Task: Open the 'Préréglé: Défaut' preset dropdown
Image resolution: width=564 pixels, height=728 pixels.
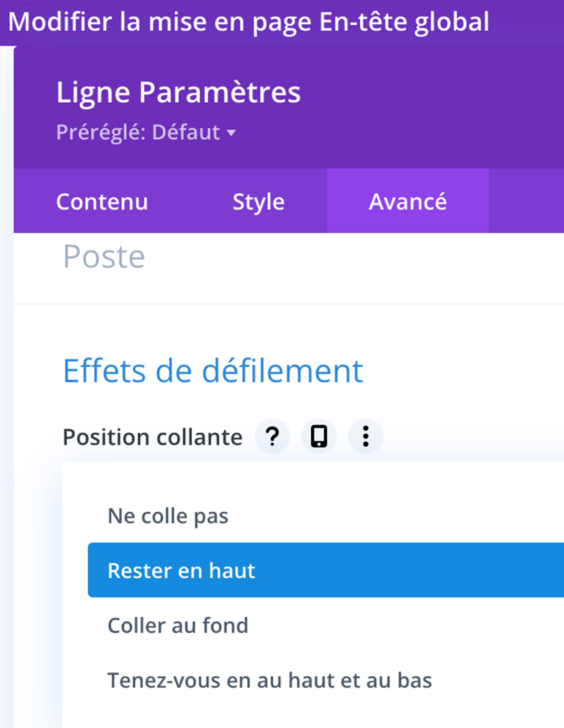Action: pos(138,132)
